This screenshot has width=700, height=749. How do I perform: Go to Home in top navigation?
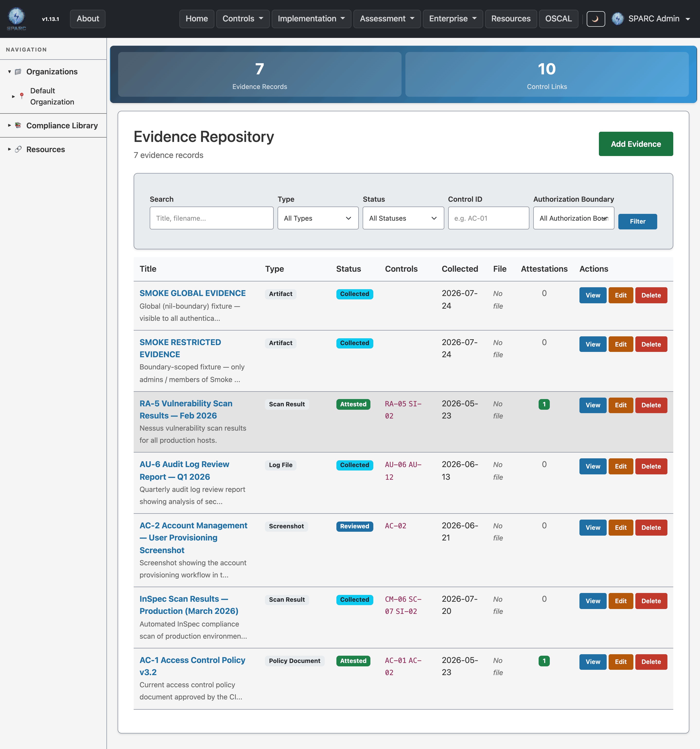click(197, 18)
